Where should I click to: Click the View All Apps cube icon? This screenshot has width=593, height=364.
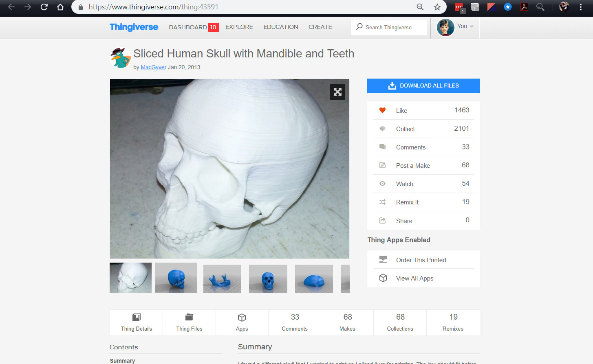(x=383, y=278)
